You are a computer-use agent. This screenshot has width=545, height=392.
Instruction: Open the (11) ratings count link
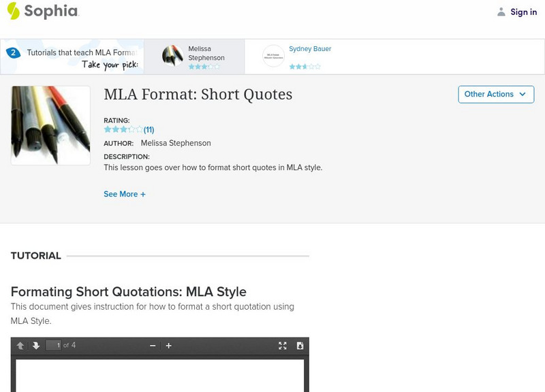[149, 129]
